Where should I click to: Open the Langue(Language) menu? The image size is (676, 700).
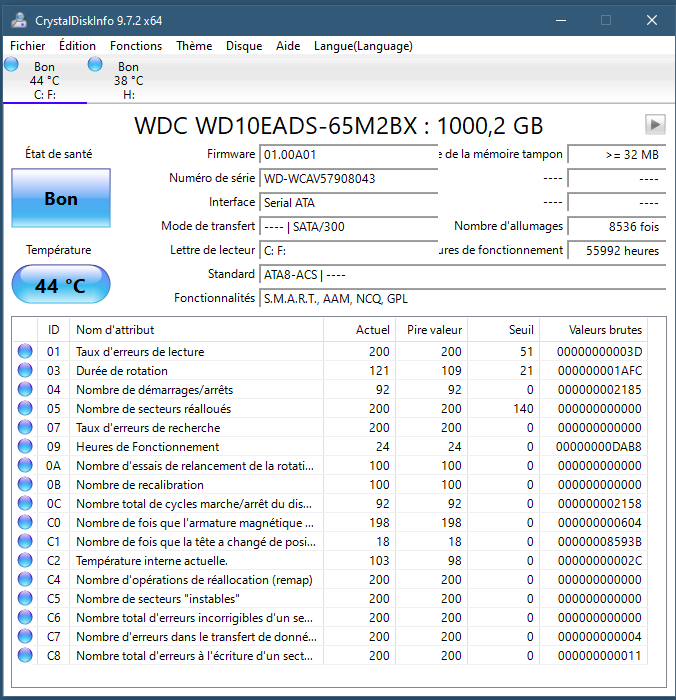[x=363, y=46]
